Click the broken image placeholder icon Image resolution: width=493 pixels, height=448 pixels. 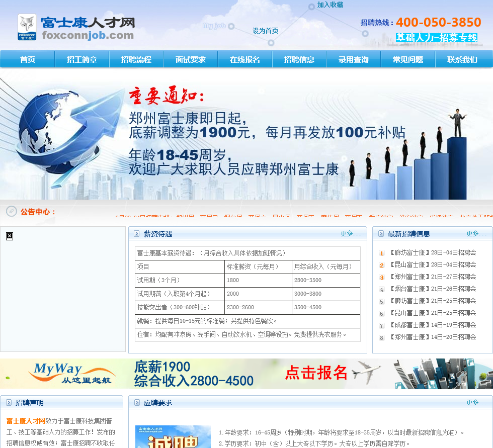coord(10,236)
